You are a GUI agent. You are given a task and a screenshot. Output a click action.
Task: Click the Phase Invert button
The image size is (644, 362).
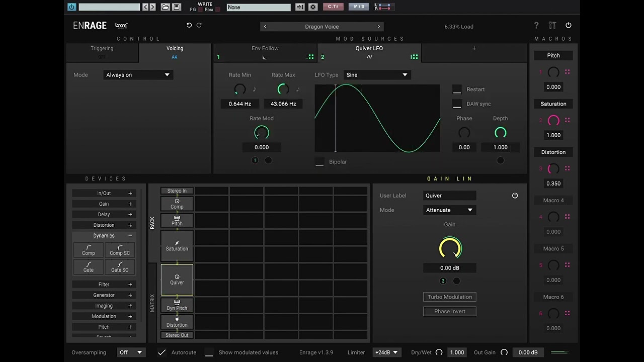[450, 312]
